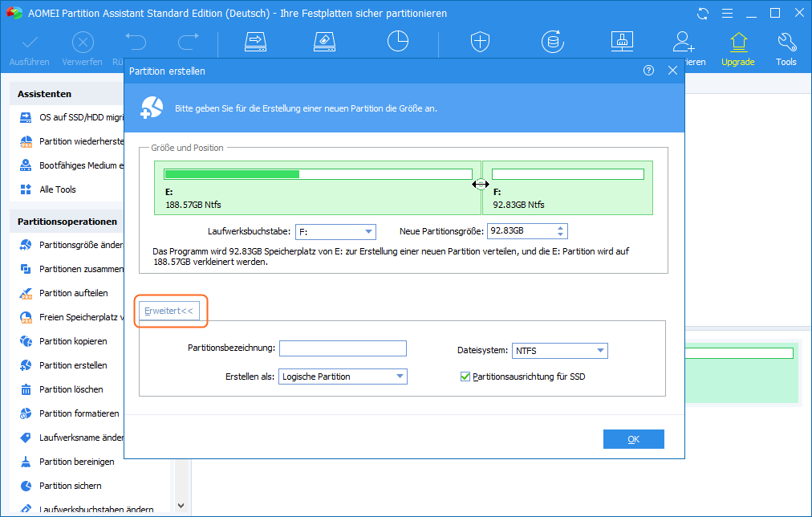812x517 pixels.
Task: Open the Tools wrench menu
Action: click(x=786, y=49)
